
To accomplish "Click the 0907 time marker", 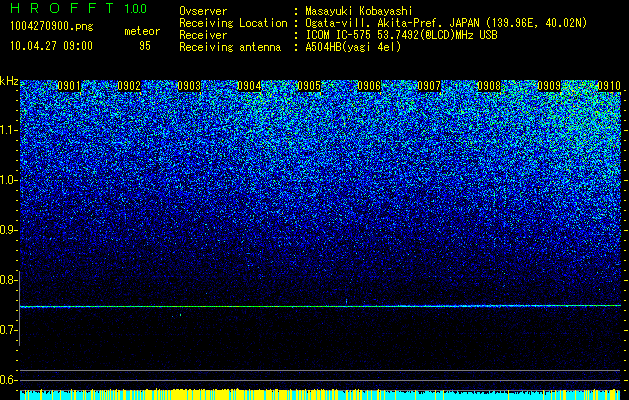I will tap(429, 86).
